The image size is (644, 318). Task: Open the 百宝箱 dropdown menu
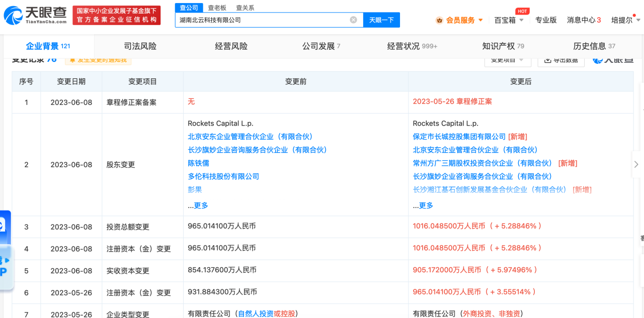click(509, 20)
